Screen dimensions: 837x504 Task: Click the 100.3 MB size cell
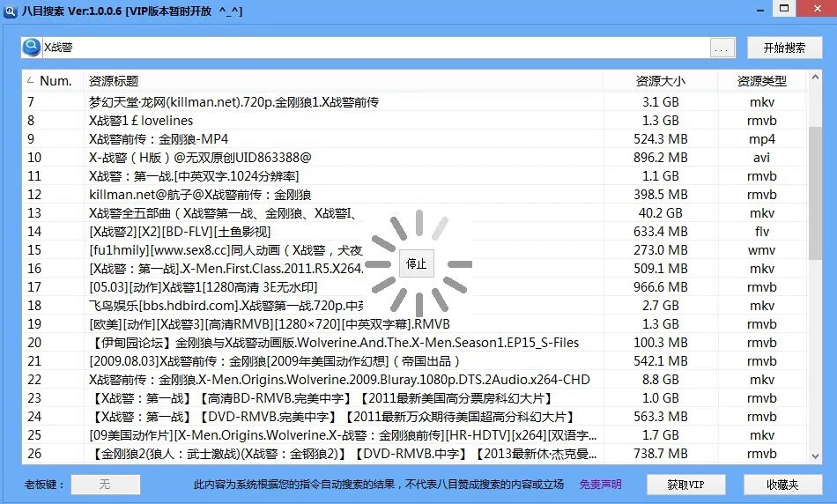660,343
